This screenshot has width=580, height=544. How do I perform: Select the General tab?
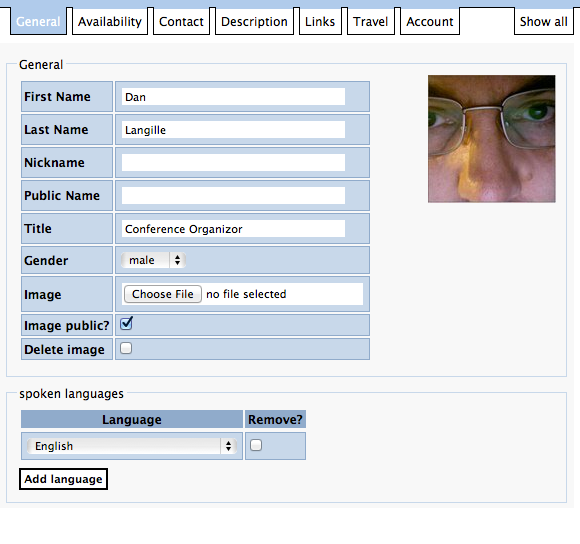38,21
